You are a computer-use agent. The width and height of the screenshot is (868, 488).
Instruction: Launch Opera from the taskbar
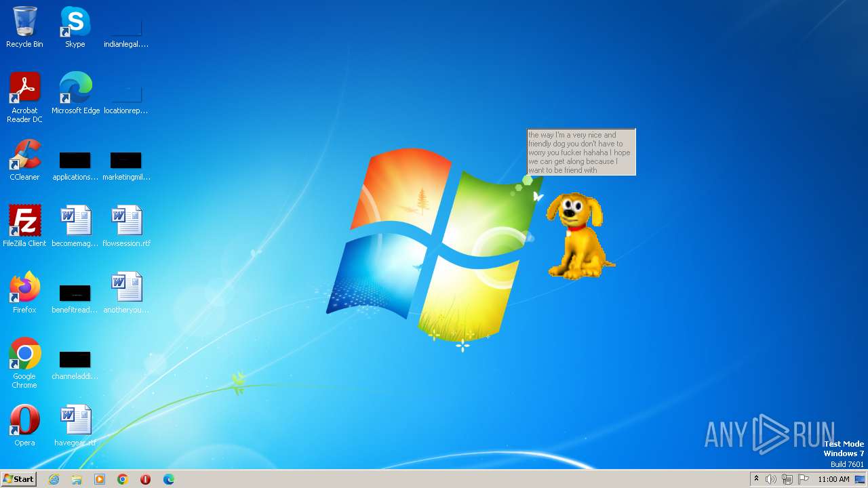(145, 479)
